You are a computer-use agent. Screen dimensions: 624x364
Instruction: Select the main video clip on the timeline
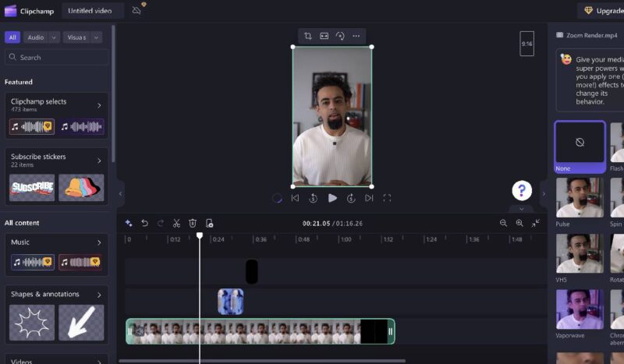pos(261,331)
